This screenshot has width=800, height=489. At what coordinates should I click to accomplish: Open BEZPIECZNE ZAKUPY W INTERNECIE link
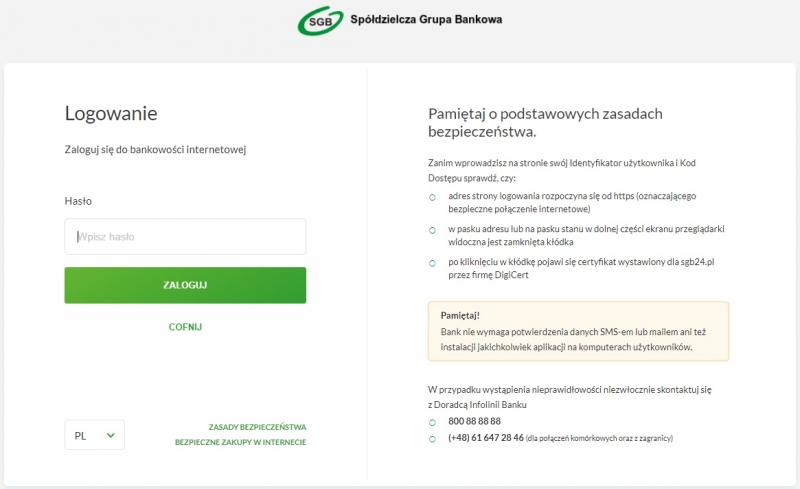click(240, 442)
